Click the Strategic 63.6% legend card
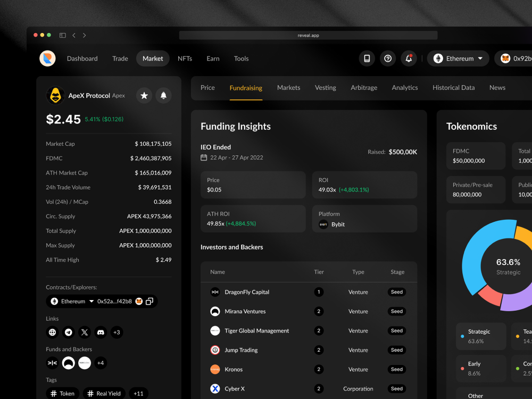532x399 pixels. (481, 336)
